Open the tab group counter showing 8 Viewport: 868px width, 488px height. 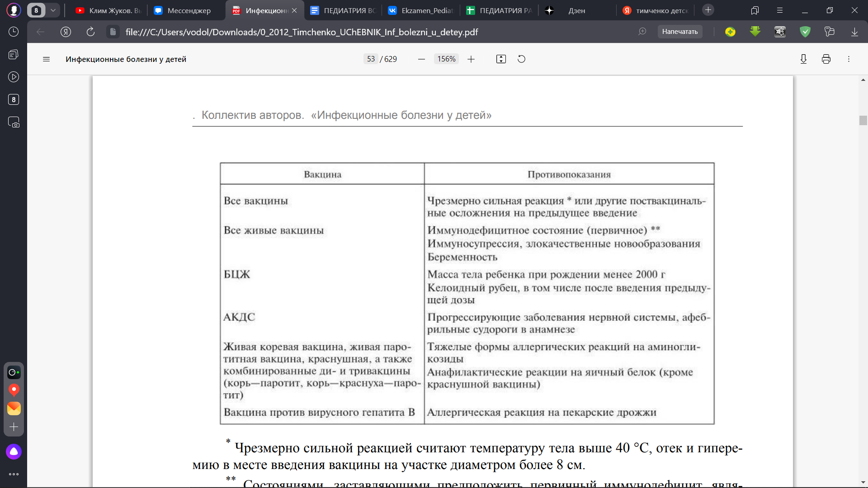[x=36, y=10]
